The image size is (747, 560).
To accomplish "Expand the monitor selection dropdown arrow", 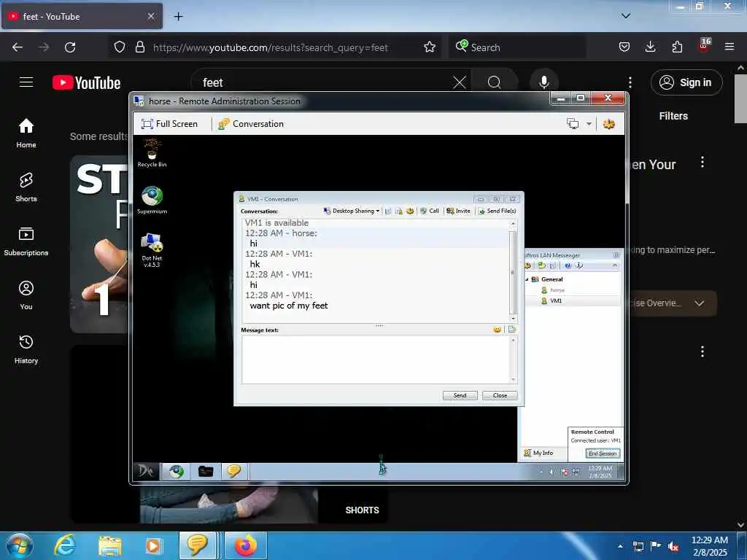I will (589, 124).
